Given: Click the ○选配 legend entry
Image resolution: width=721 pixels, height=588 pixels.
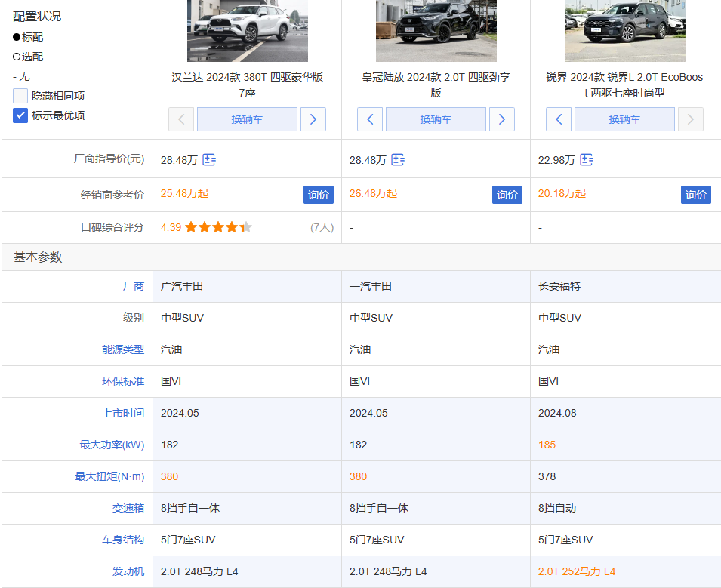Looking at the screenshot, I should (28, 57).
